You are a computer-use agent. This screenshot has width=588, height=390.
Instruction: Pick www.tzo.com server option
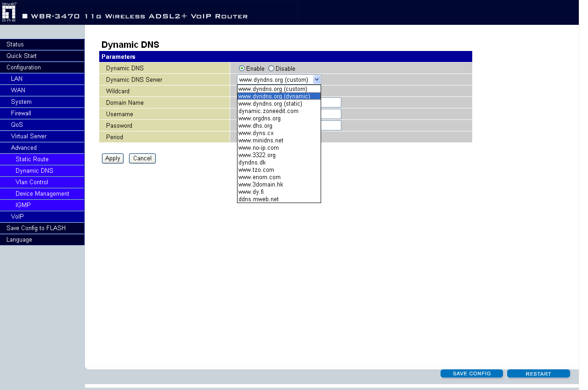(279, 170)
